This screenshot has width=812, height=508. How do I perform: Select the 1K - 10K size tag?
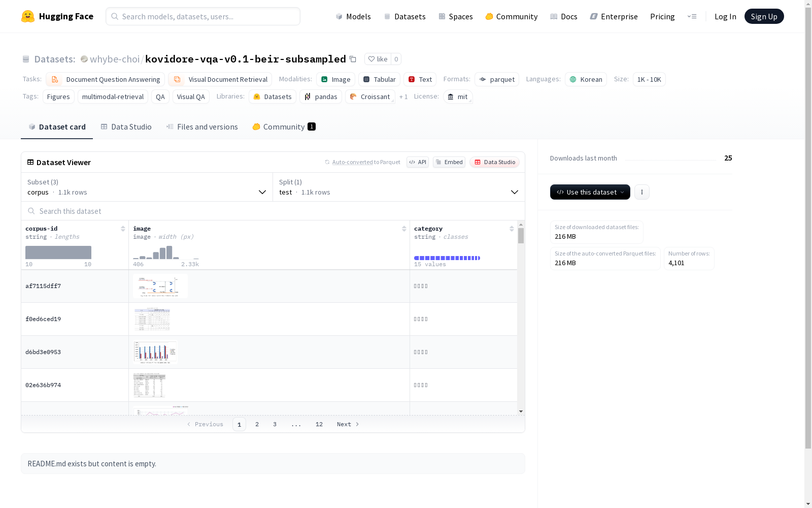tap(649, 79)
